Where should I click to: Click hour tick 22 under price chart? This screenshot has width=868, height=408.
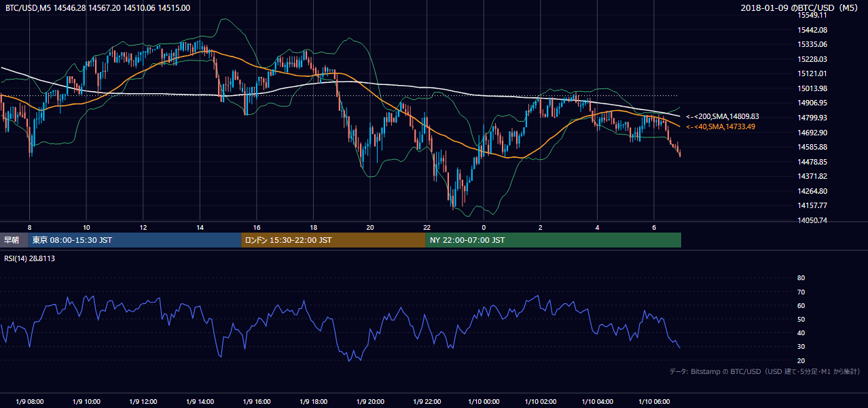[427, 227]
